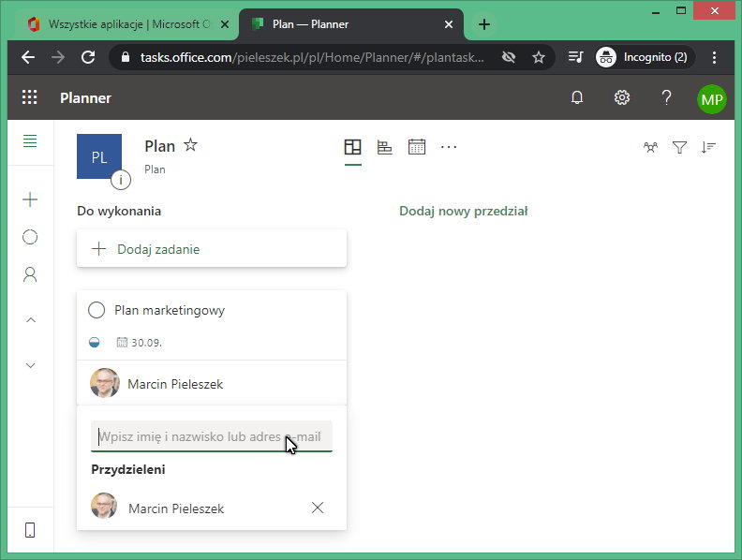Toggle the left navigation hamburger menu
Screen dimensions: 742x560
[x=30, y=141]
